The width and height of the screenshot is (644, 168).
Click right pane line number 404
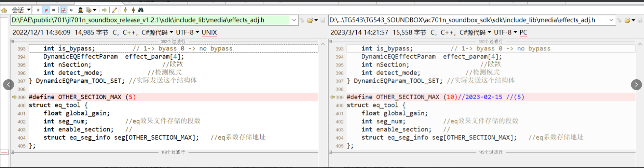(x=340, y=138)
